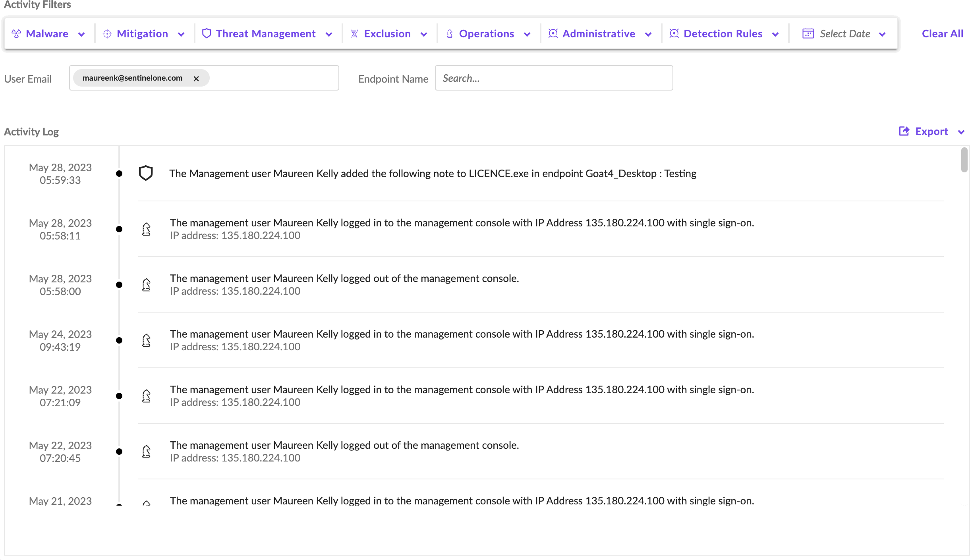Click inside the User Email filter box
The height and width of the screenshot is (560, 970).
pyautogui.click(x=274, y=78)
